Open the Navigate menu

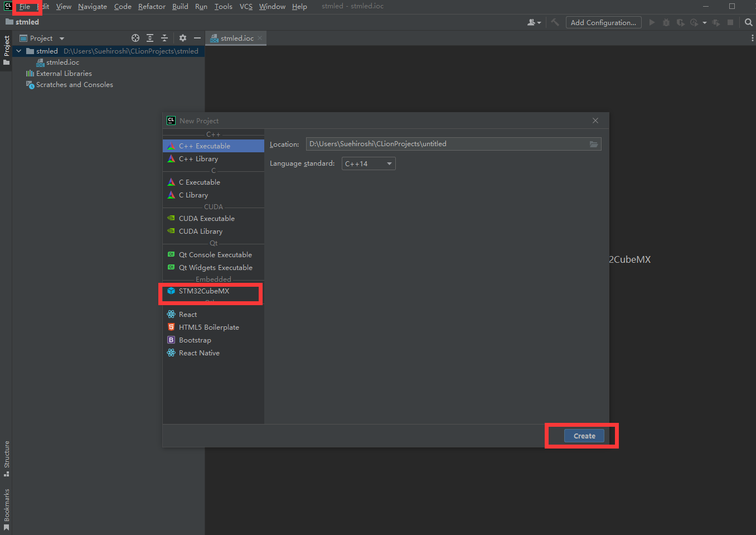[93, 7]
